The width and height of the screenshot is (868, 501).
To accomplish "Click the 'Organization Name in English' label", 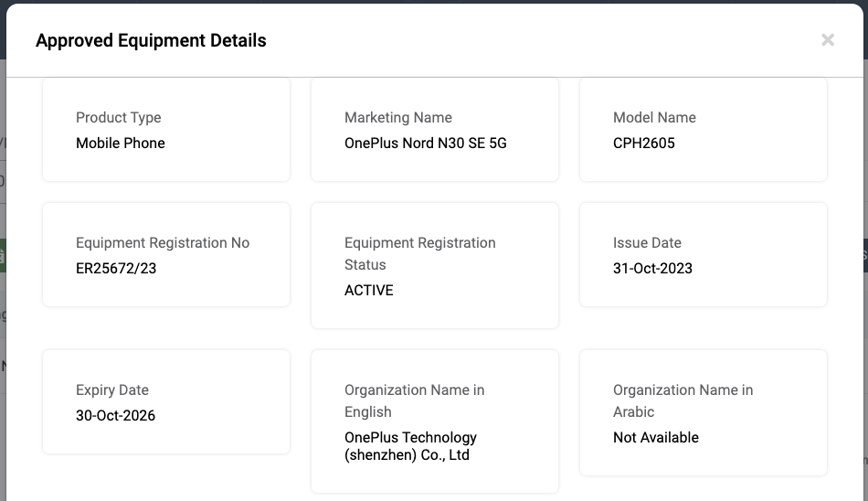I will coord(415,401).
